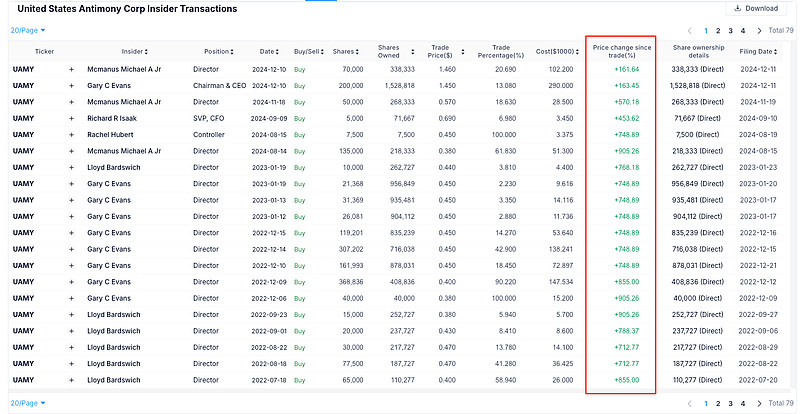800x414 pixels.
Task: Click Share ownership details header
Action: tap(698, 52)
